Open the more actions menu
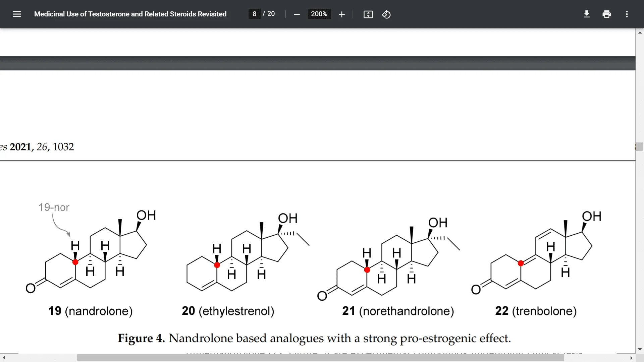 point(627,14)
